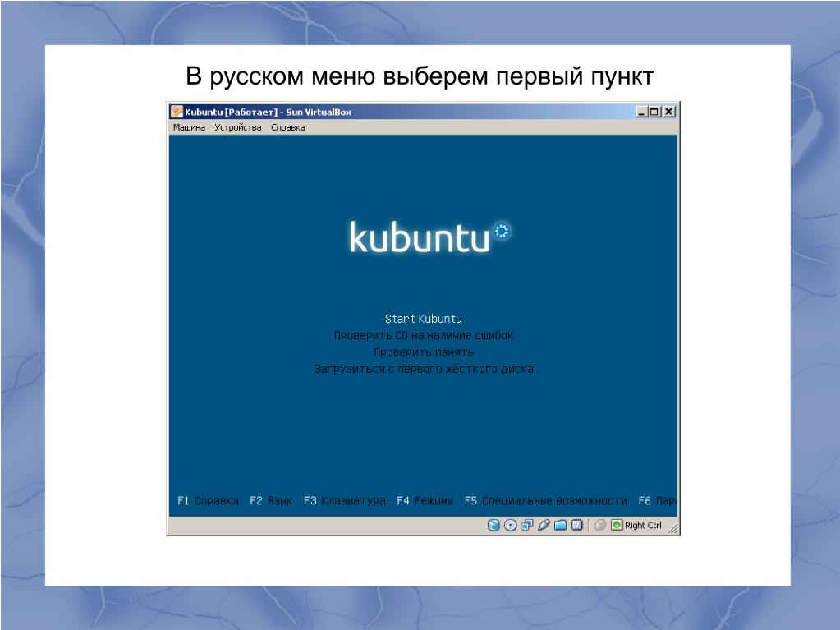Click the virtualization (V) chip status icon
Screen dimensions: 840x630
(577, 525)
